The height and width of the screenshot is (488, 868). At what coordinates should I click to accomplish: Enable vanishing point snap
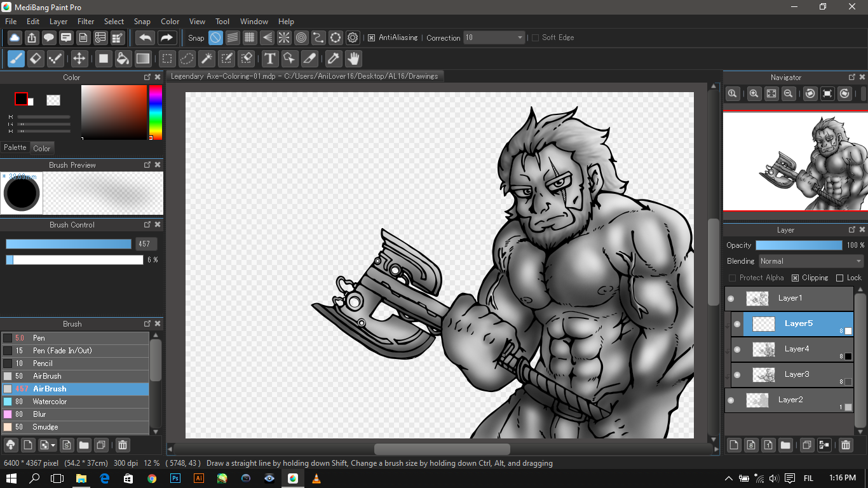[267, 37]
